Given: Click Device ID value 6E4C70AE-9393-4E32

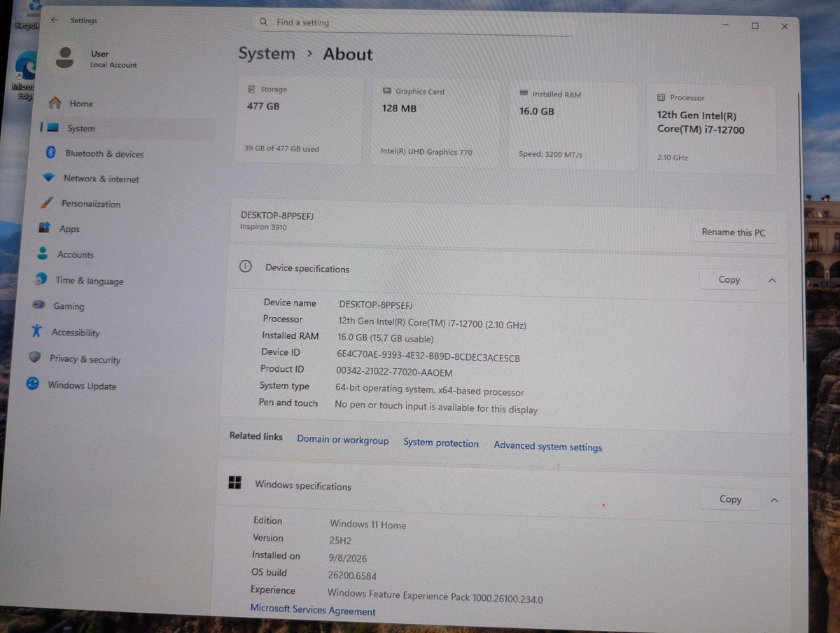Looking at the screenshot, I should coord(428,357).
